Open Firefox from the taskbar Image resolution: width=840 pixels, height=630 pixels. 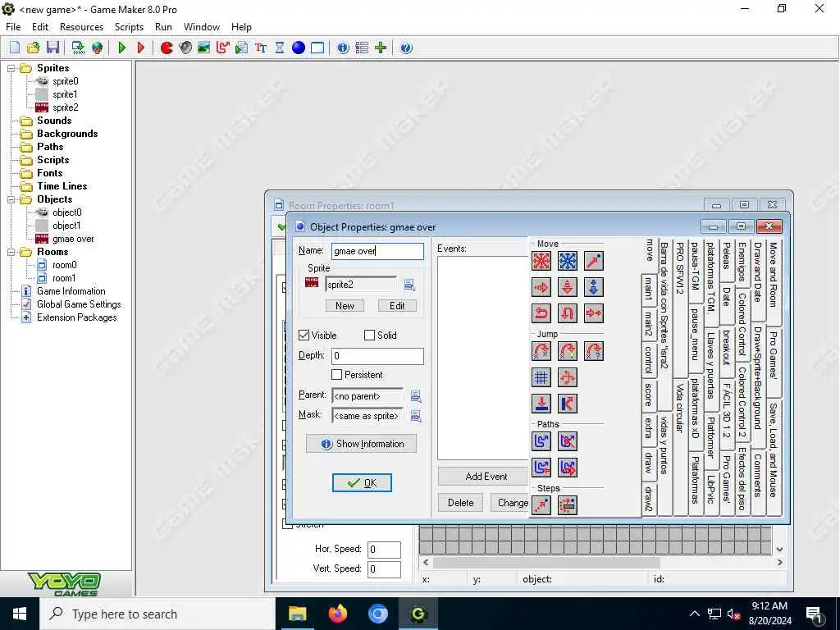tap(337, 614)
